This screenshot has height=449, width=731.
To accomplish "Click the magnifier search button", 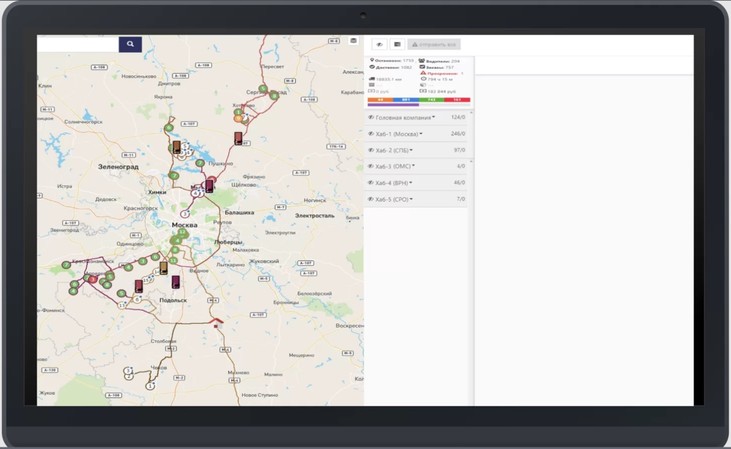I will pyautogui.click(x=130, y=44).
